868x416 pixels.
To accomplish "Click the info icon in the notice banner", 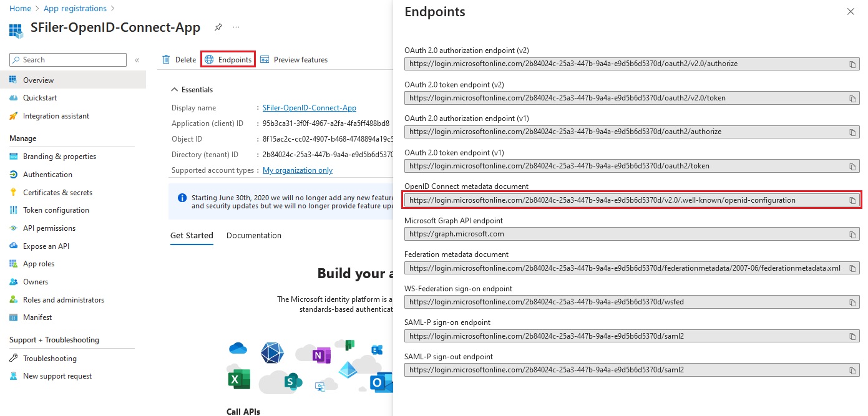I will tap(182, 198).
